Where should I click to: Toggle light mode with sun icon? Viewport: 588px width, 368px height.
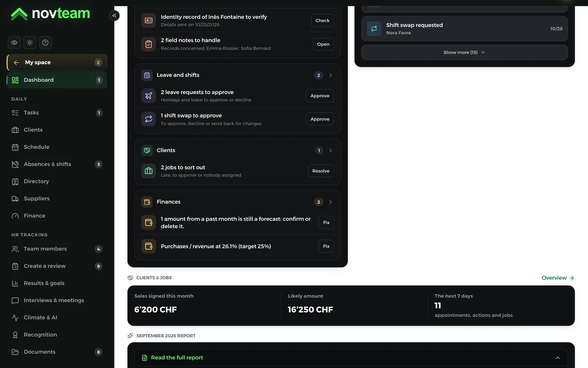tap(30, 43)
